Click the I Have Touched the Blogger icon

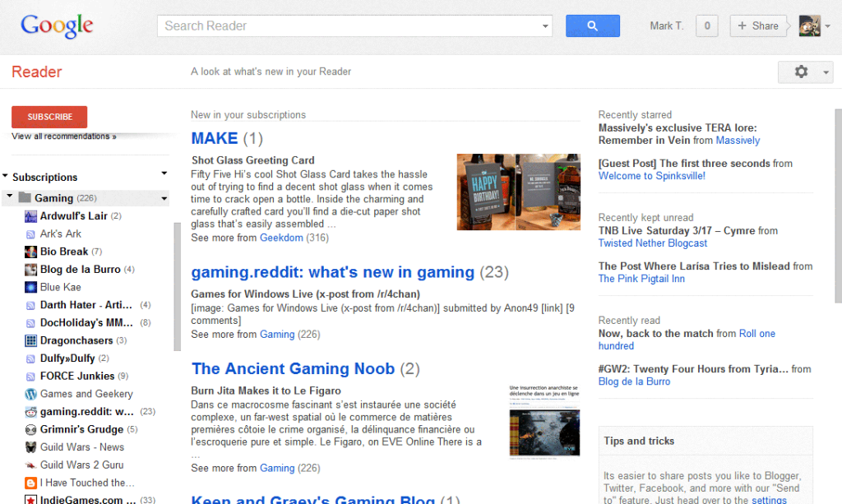(30, 483)
